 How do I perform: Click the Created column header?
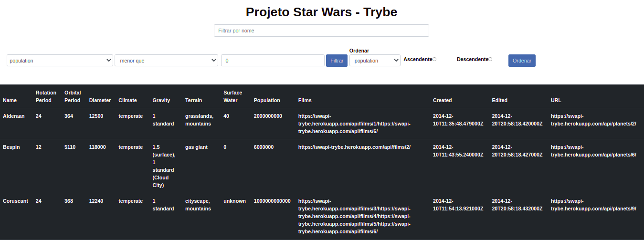[443, 100]
